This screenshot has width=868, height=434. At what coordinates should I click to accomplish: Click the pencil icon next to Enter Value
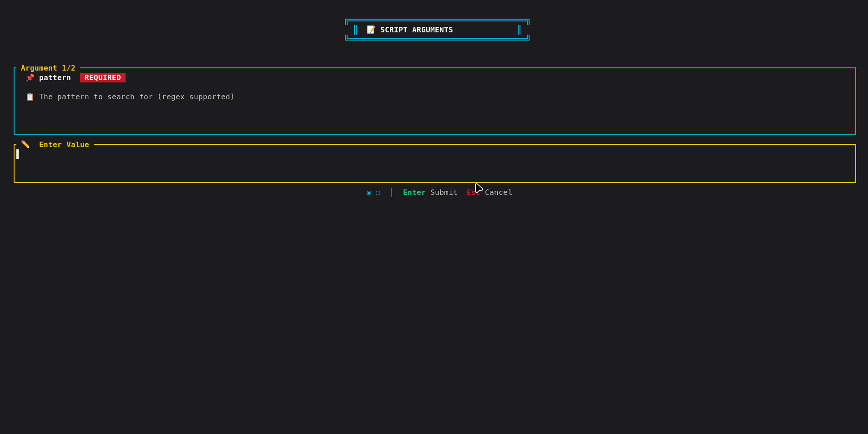(x=25, y=144)
